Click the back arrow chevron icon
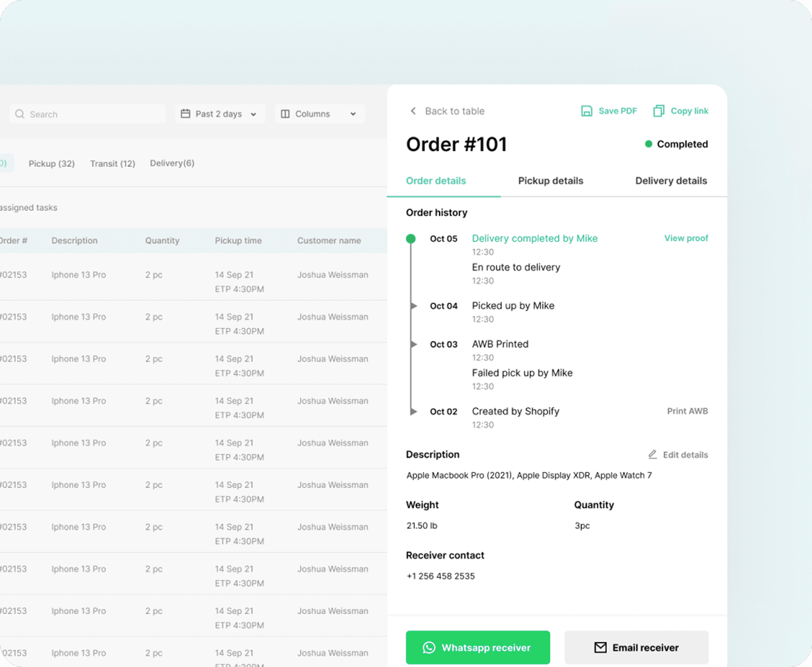The width and height of the screenshot is (812, 667). 413,111
